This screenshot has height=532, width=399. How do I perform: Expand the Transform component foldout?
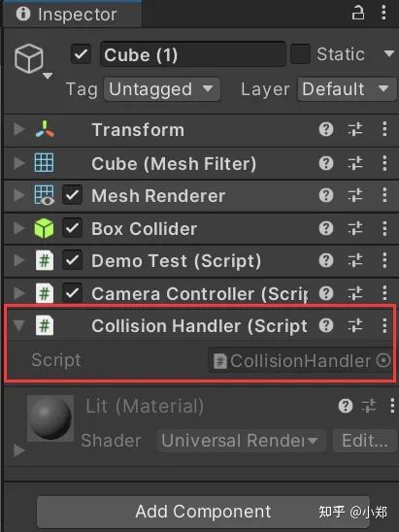click(19, 129)
